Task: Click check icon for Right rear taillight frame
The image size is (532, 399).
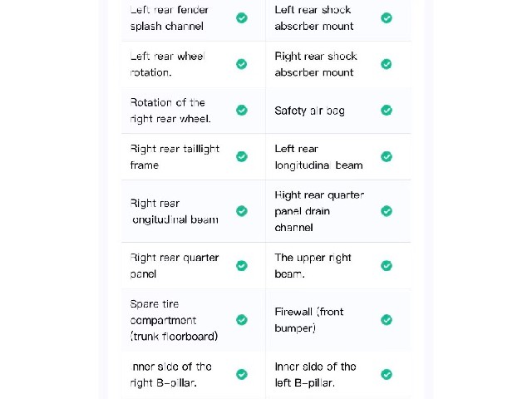Action: click(242, 156)
